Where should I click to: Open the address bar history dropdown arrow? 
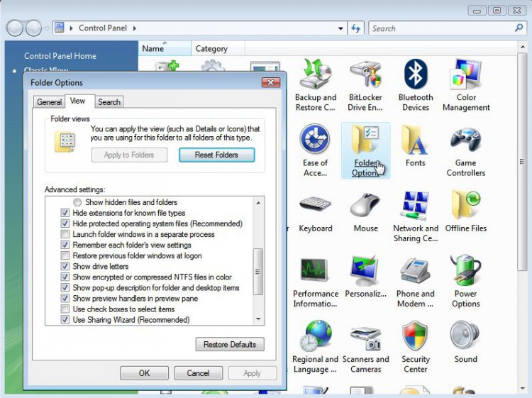340,28
